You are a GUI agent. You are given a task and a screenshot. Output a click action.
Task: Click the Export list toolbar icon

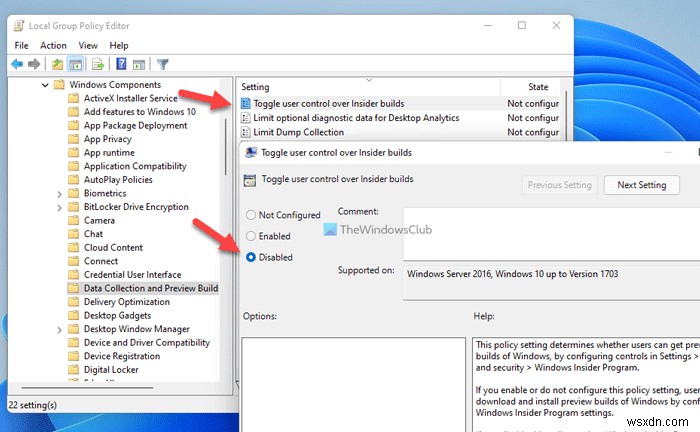98,64
